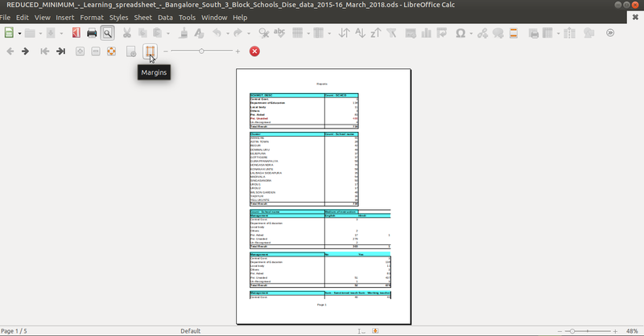Open the Format Page settings icon
The width and height of the screenshot is (644, 336).
(x=131, y=51)
